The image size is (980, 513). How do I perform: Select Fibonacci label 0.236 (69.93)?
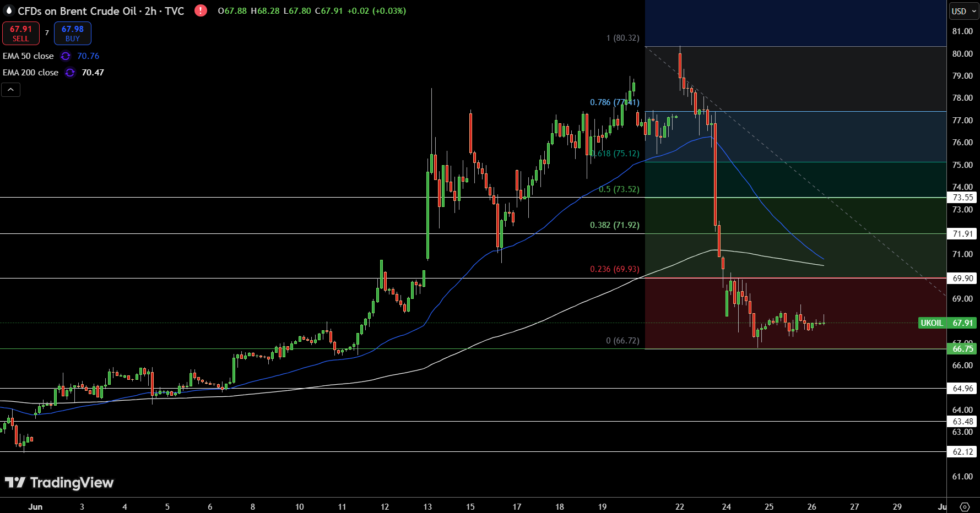pos(615,269)
